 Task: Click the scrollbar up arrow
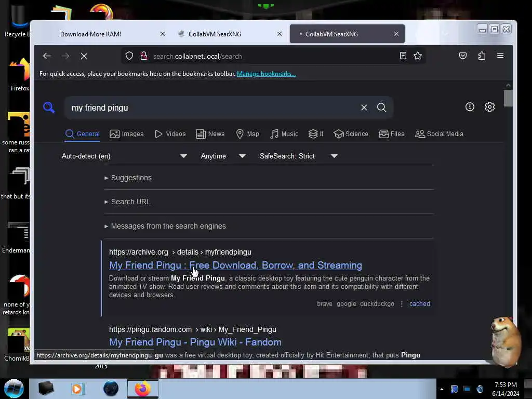coord(508,85)
